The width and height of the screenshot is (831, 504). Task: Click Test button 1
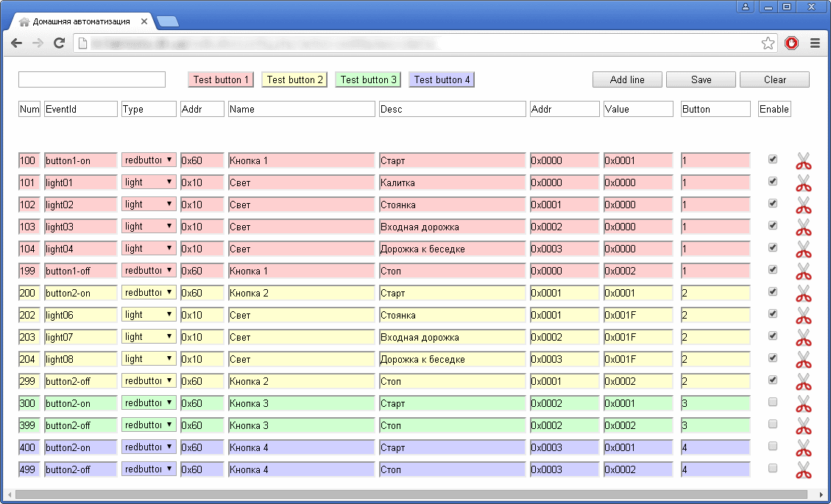(x=221, y=79)
